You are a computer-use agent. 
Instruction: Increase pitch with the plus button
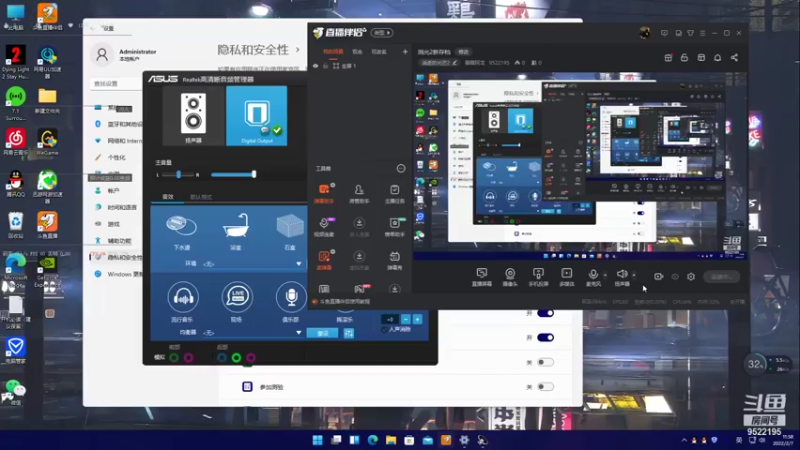point(417,319)
